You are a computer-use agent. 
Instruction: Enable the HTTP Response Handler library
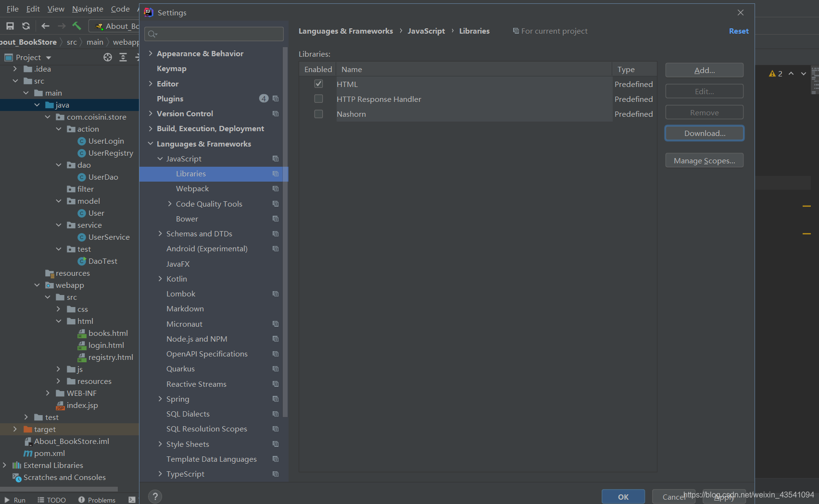(318, 99)
